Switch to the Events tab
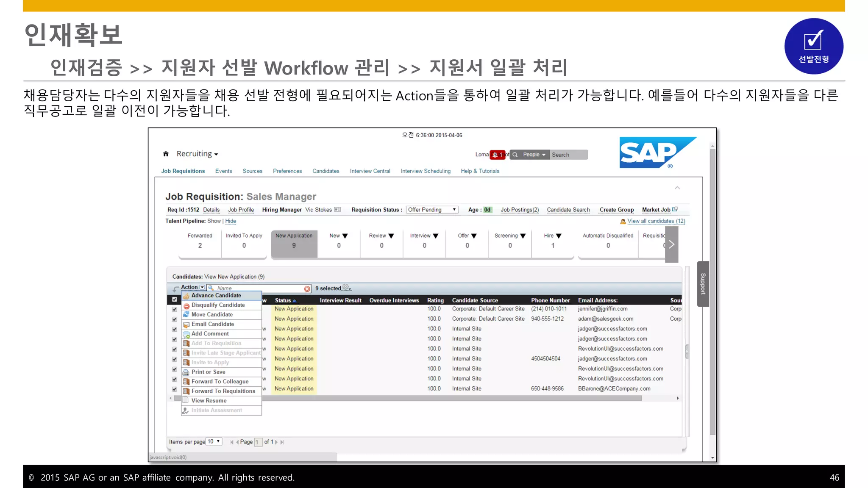Image resolution: width=868 pixels, height=488 pixels. [x=223, y=171]
